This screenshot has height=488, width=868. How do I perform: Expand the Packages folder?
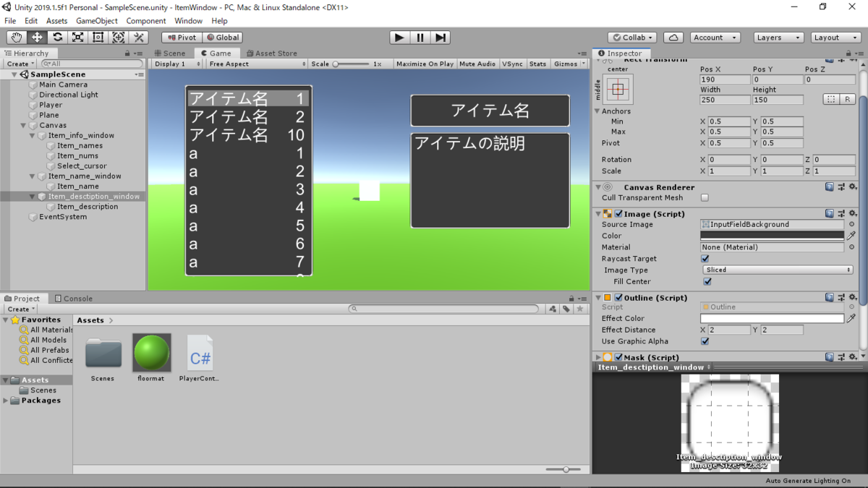tap(7, 401)
